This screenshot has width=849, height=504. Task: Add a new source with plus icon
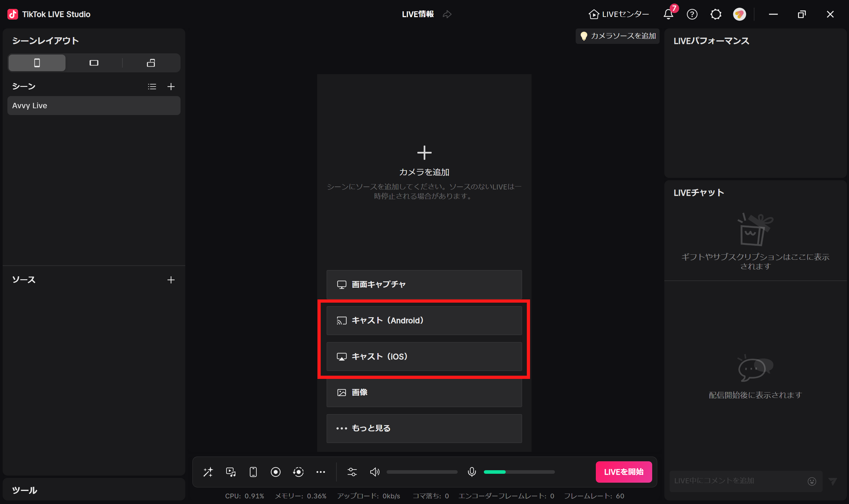tap(171, 280)
